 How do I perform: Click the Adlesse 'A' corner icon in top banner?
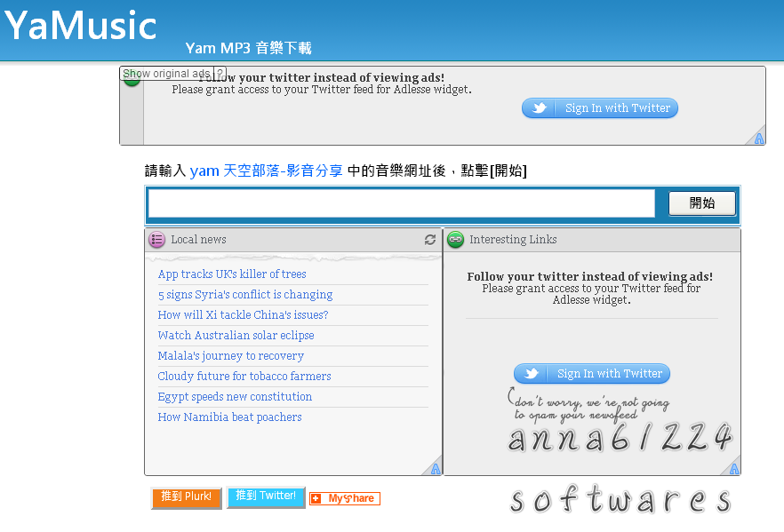pyautogui.click(x=759, y=139)
